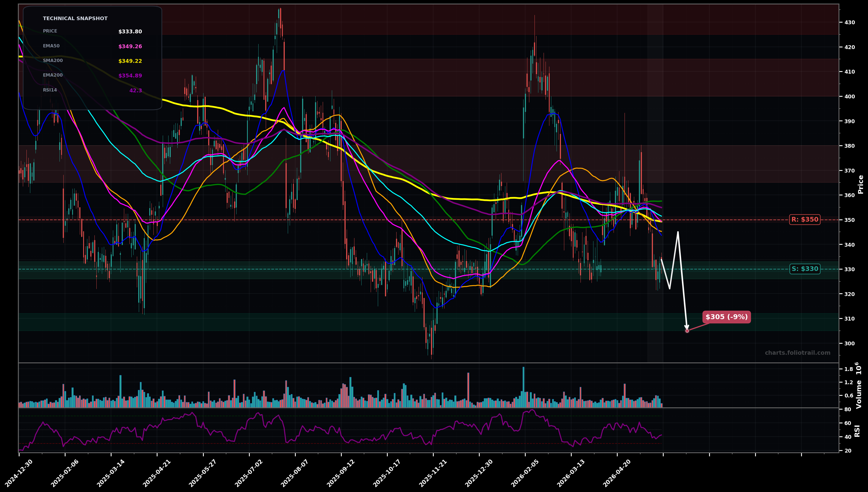This screenshot has width=868, height=492.
Task: Click the 2025-02-06 date axis label
Action: (65, 473)
